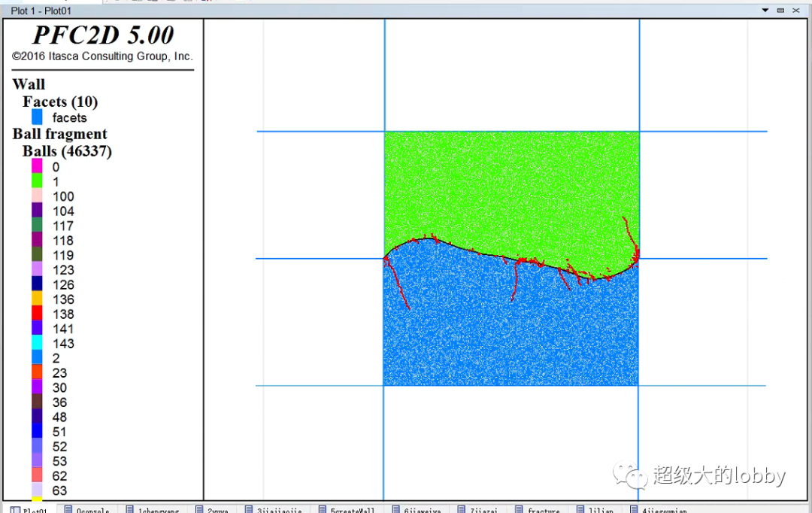Select the 'facets' legend label
Viewport: 812px width, 513px height.
coord(69,118)
